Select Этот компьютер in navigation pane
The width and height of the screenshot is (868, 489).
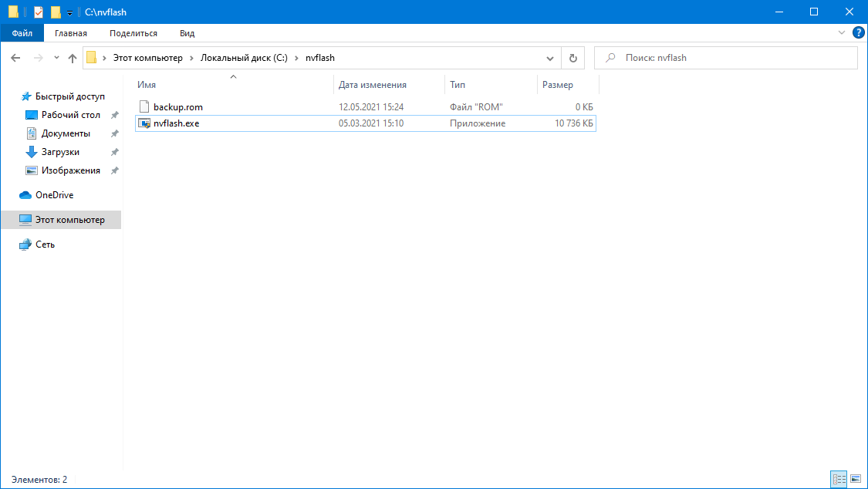(x=61, y=220)
